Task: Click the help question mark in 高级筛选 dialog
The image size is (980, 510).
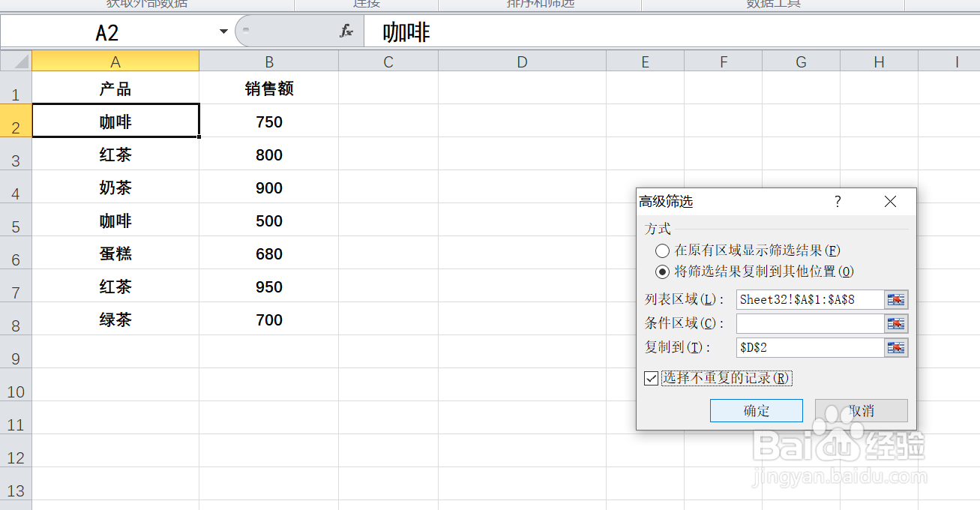Action: tap(838, 201)
